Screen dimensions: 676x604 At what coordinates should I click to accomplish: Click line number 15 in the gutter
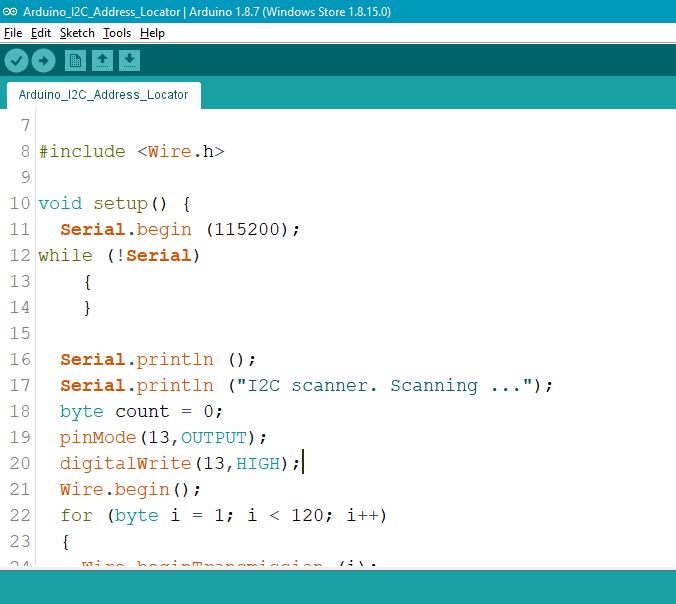coord(20,333)
